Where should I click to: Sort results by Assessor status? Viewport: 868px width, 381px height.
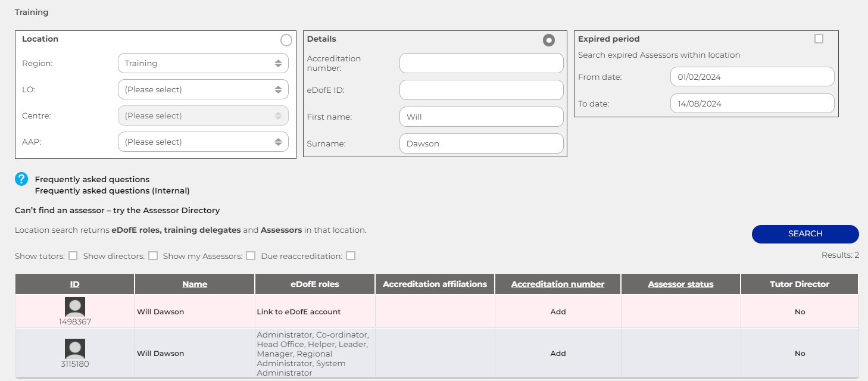point(680,284)
